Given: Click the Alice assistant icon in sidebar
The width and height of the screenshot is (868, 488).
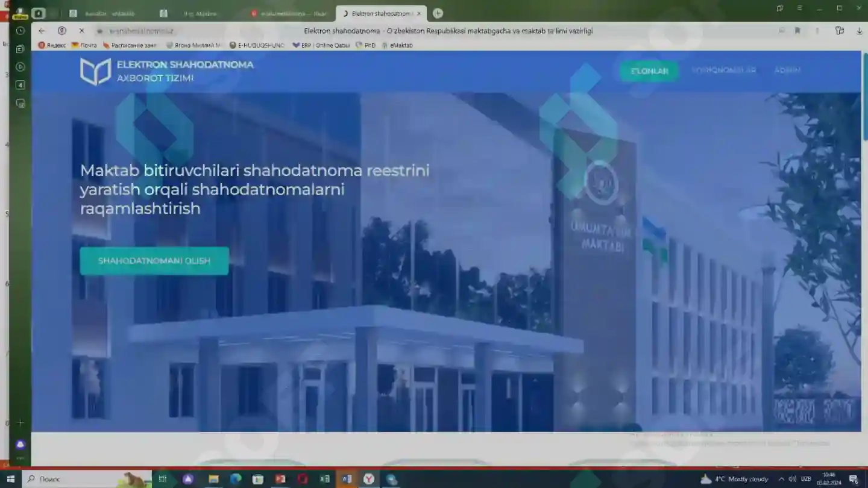Looking at the screenshot, I should 20,445.
